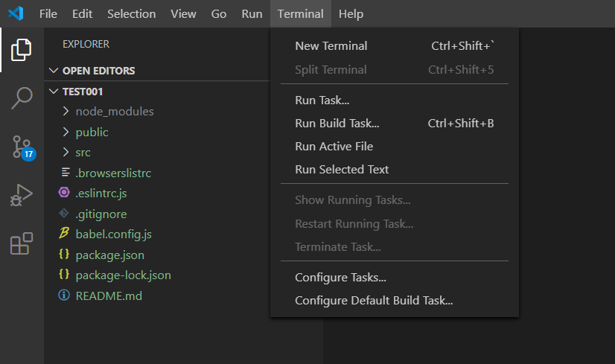Screen dimensions: 615x364
Task: Expand the node_modules folder
Action: coord(114,111)
